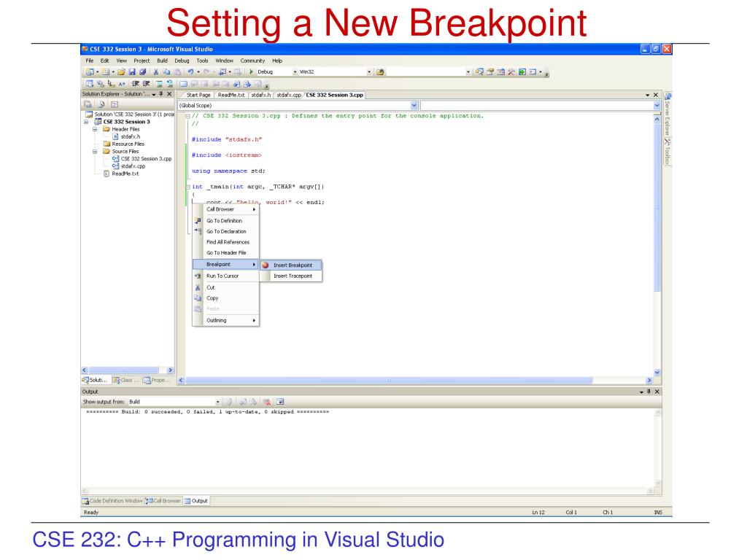Switch to Call Browser bottom tab
The image size is (747, 560).
point(163,501)
